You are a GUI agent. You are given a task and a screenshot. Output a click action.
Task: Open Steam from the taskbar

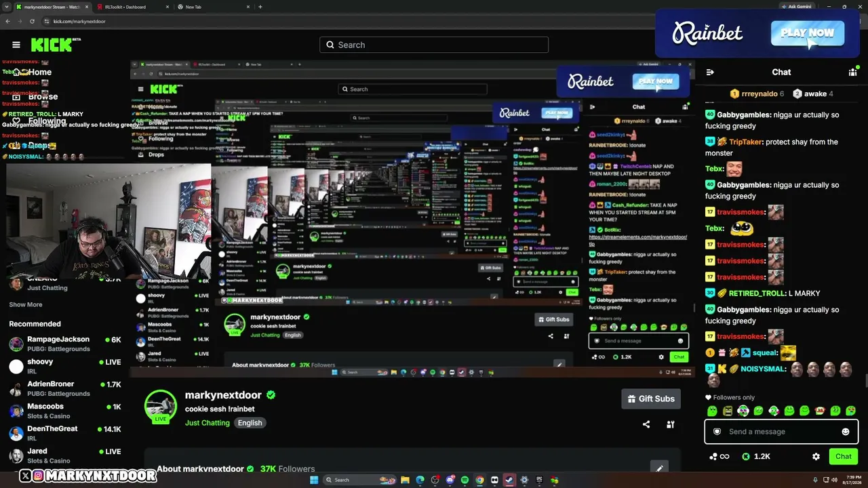509,481
